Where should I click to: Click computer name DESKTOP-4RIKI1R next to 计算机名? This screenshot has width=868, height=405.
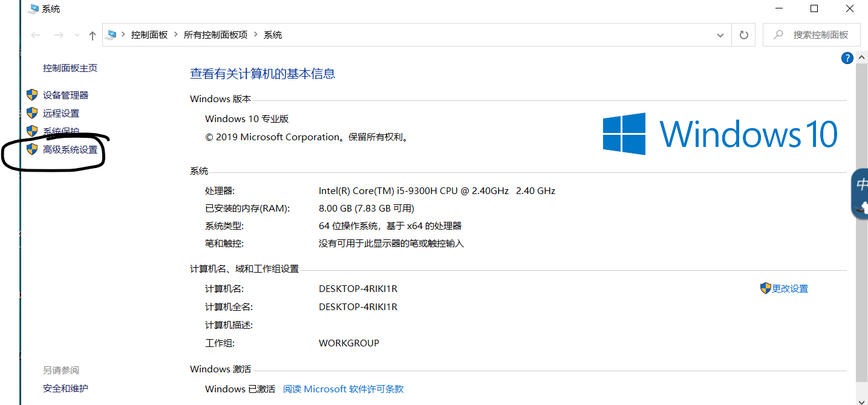[358, 289]
